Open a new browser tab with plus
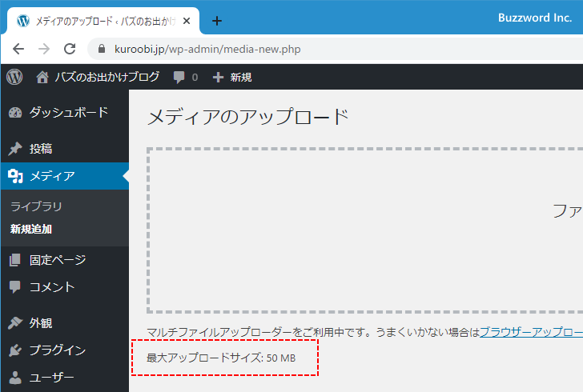Image resolution: width=583 pixels, height=392 pixels. click(x=217, y=21)
